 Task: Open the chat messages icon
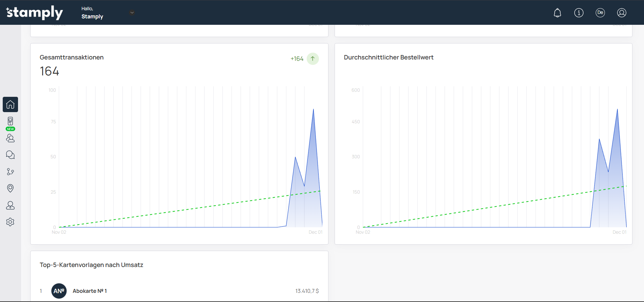coord(10,155)
